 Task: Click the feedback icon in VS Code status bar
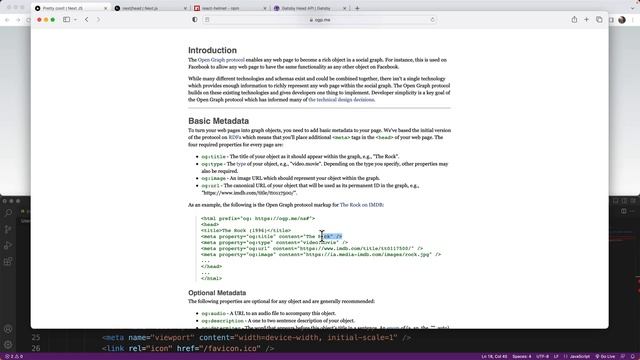click(623, 356)
